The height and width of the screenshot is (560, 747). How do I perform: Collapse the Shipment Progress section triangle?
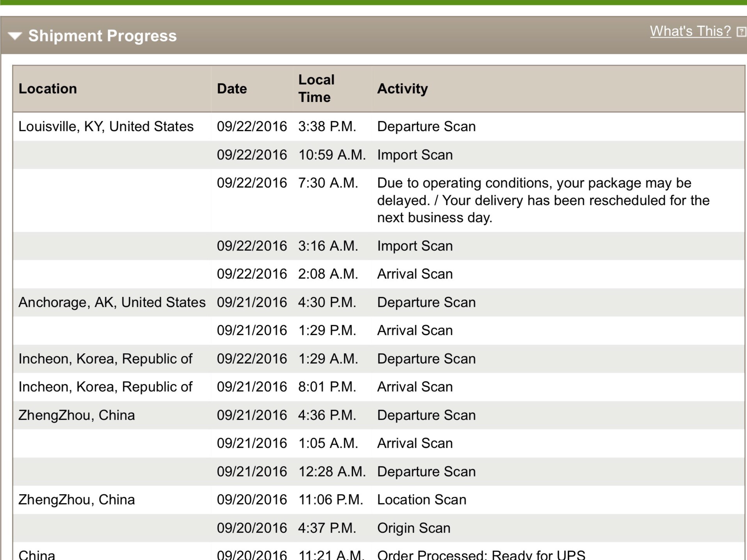(x=15, y=36)
